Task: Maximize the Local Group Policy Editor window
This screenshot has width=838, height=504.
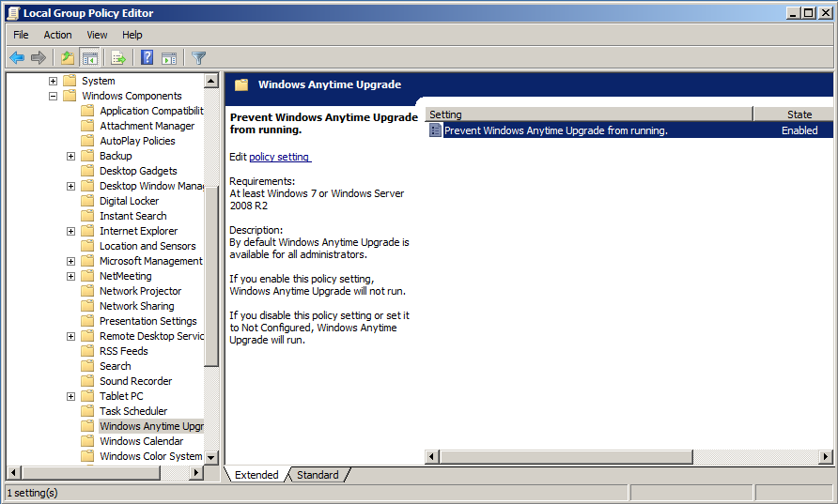Action: click(809, 13)
